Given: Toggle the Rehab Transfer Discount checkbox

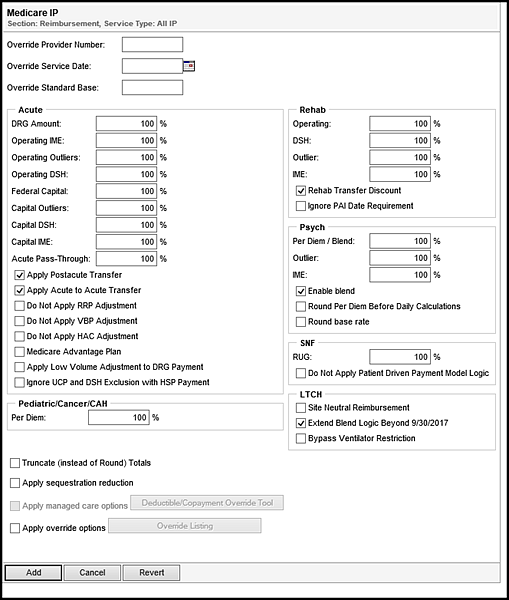Looking at the screenshot, I should point(301,190).
